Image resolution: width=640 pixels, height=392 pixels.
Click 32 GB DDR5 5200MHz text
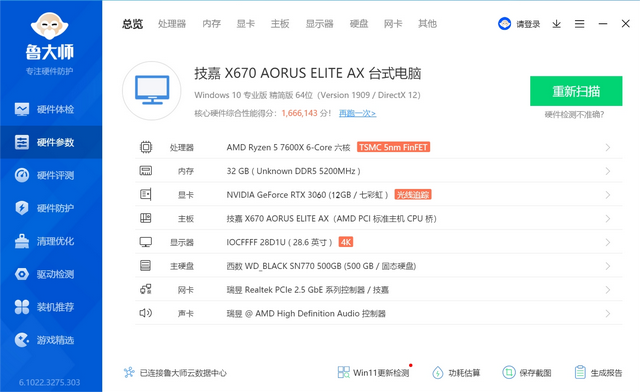coord(293,171)
